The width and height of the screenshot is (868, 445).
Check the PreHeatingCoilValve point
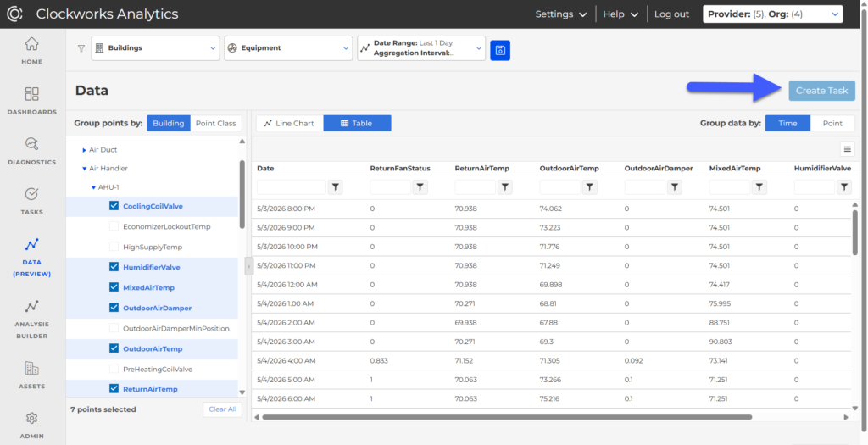[x=114, y=369]
